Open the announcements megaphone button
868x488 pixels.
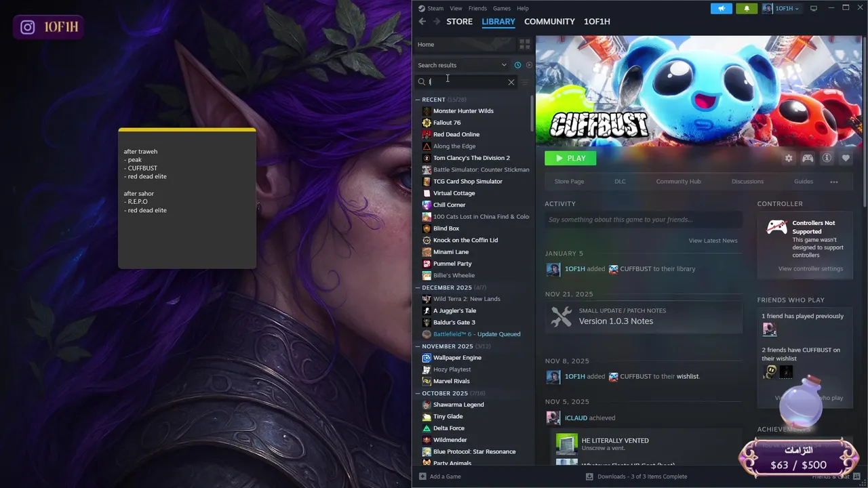coord(721,8)
